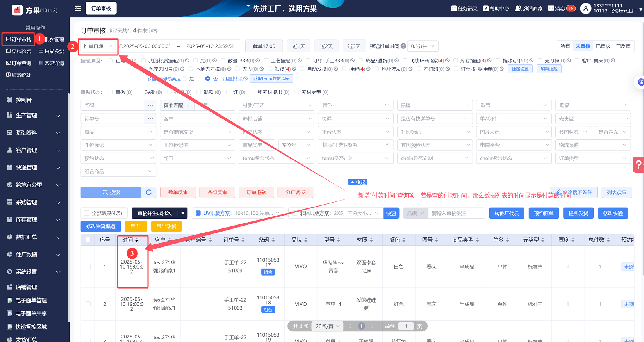
Task: Open the 材质/工艺 filter dropdown
Action: pyautogui.click(x=277, y=105)
